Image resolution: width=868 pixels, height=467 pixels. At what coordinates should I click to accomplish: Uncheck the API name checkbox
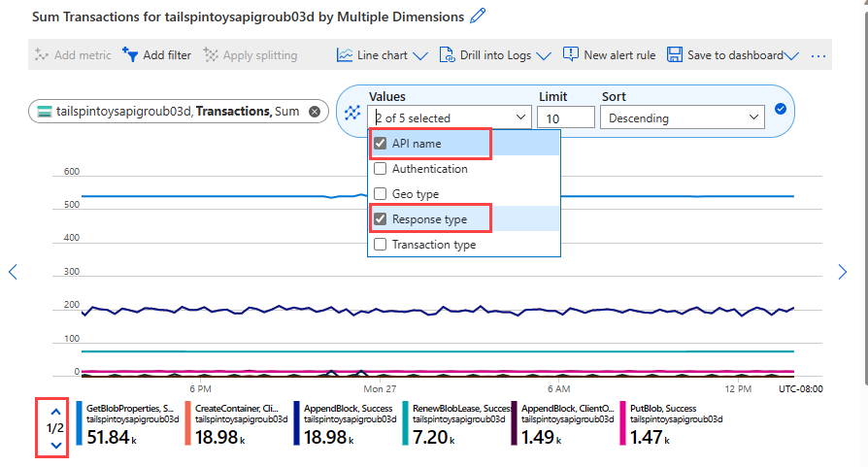pyautogui.click(x=381, y=144)
